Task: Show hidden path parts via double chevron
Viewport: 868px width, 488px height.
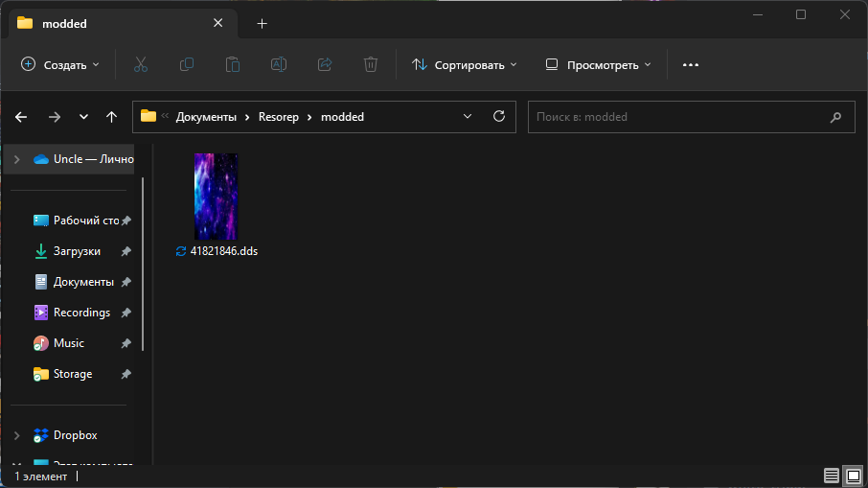Action: pyautogui.click(x=165, y=116)
